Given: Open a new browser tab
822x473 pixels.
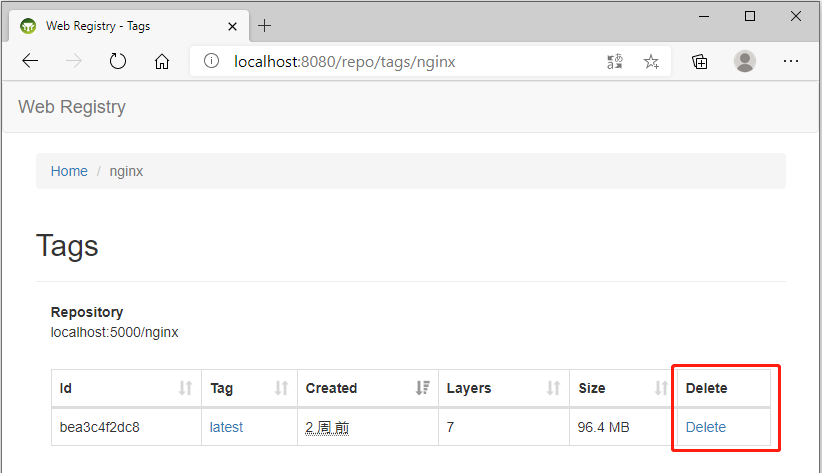Looking at the screenshot, I should (265, 25).
